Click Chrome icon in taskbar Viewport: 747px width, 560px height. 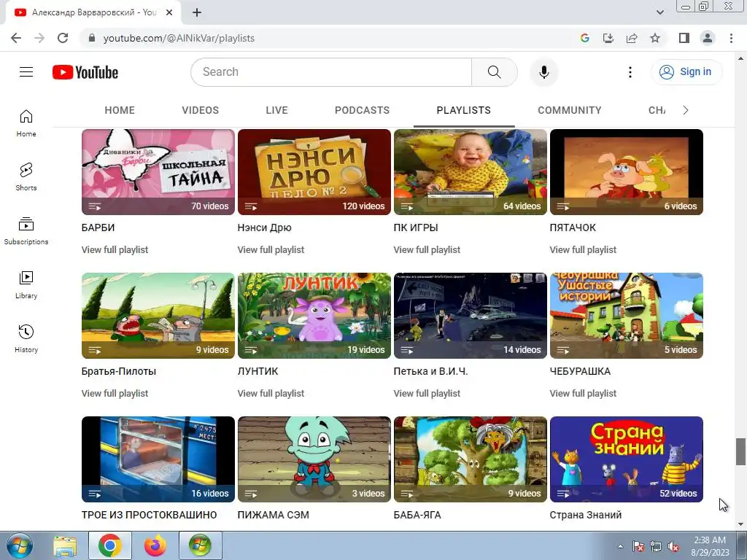click(110, 545)
